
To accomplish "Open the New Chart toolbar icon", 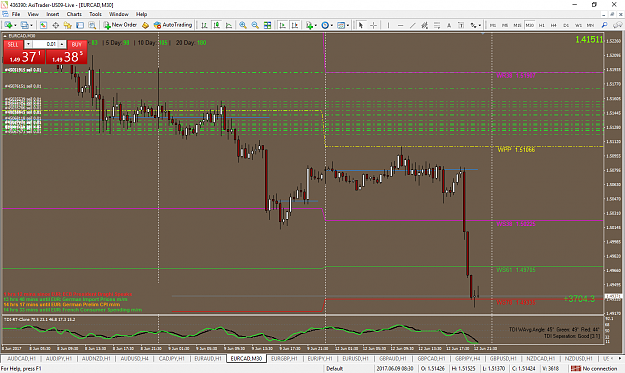I will tap(8, 25).
